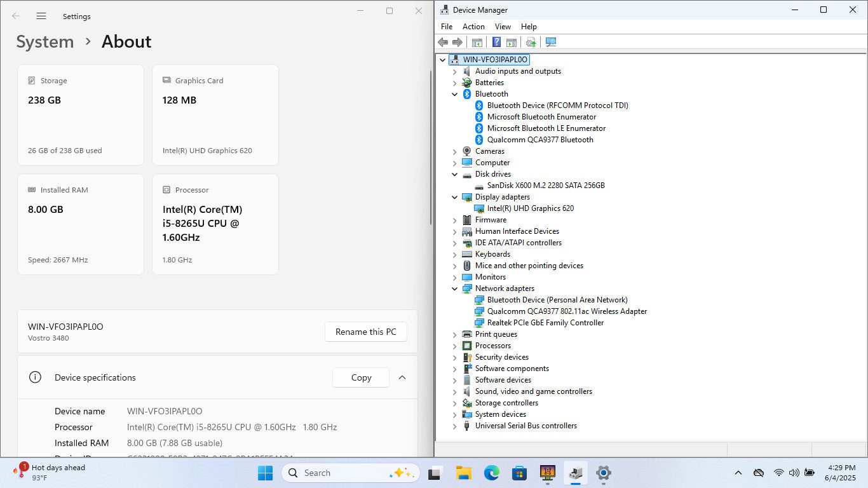
Task: Open the Processor i5-8265U card
Action: 215,224
